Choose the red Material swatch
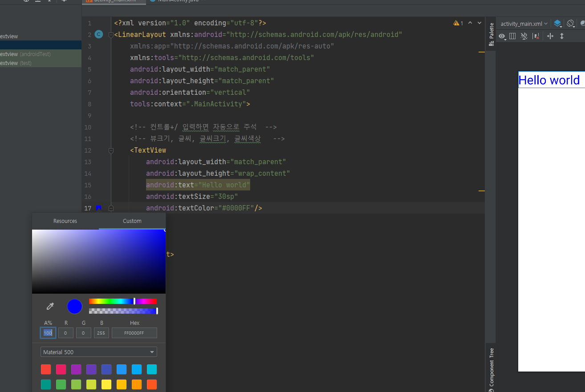Image resolution: width=585 pixels, height=392 pixels. coord(46,369)
